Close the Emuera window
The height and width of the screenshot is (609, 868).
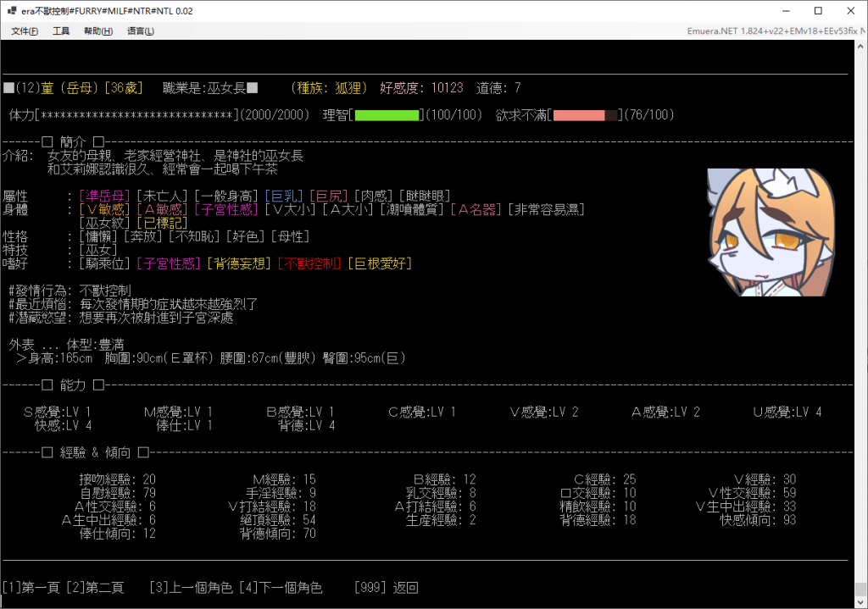click(x=851, y=11)
